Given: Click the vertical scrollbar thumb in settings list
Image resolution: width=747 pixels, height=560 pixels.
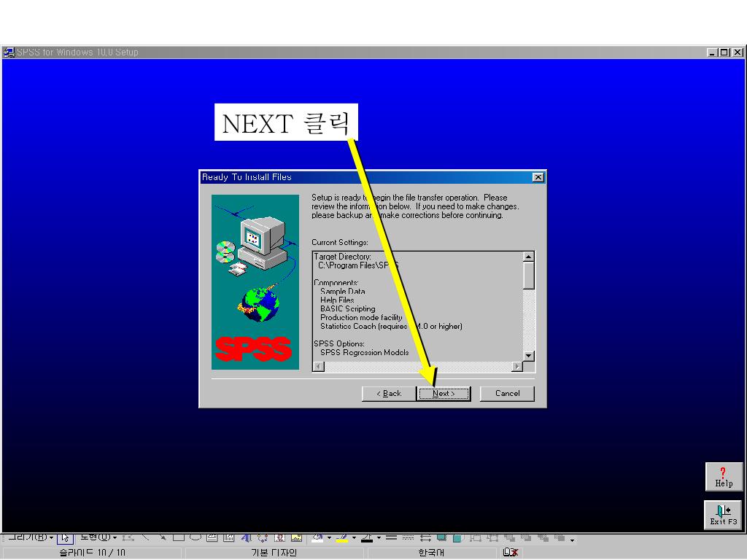Looking at the screenshot, I should pos(528,275).
